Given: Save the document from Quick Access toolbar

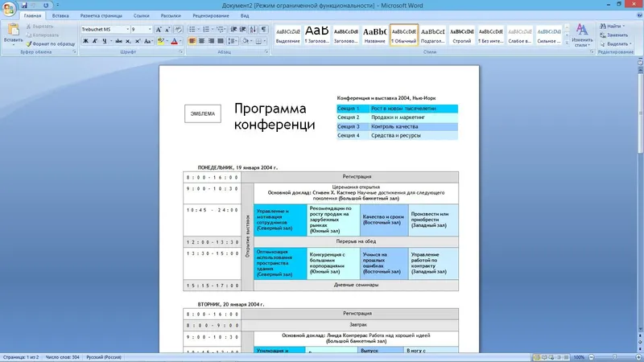Looking at the screenshot, I should [x=24, y=6].
